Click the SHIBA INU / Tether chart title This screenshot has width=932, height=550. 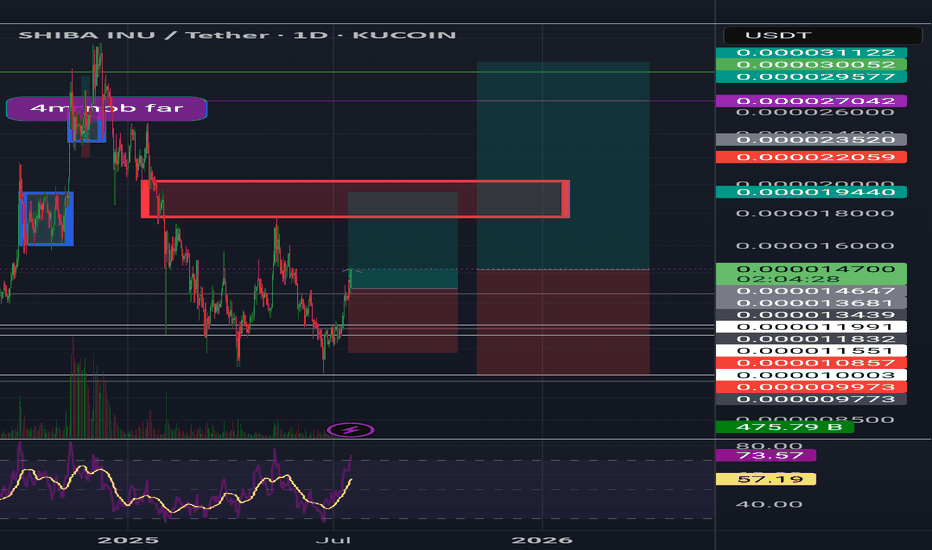point(237,35)
